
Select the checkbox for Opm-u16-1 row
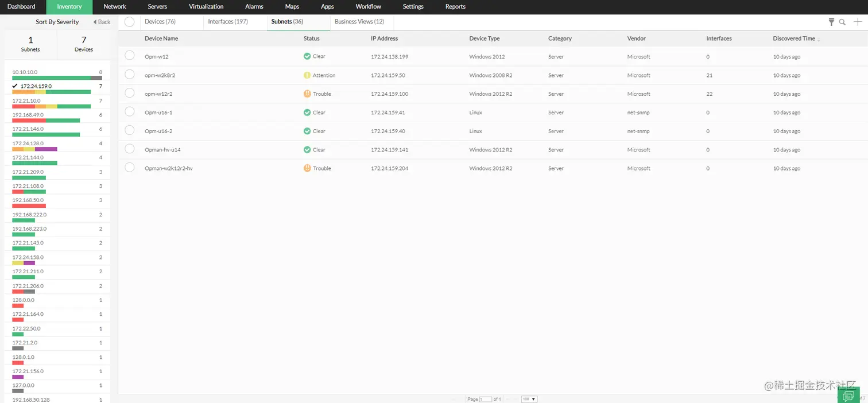[x=130, y=113]
